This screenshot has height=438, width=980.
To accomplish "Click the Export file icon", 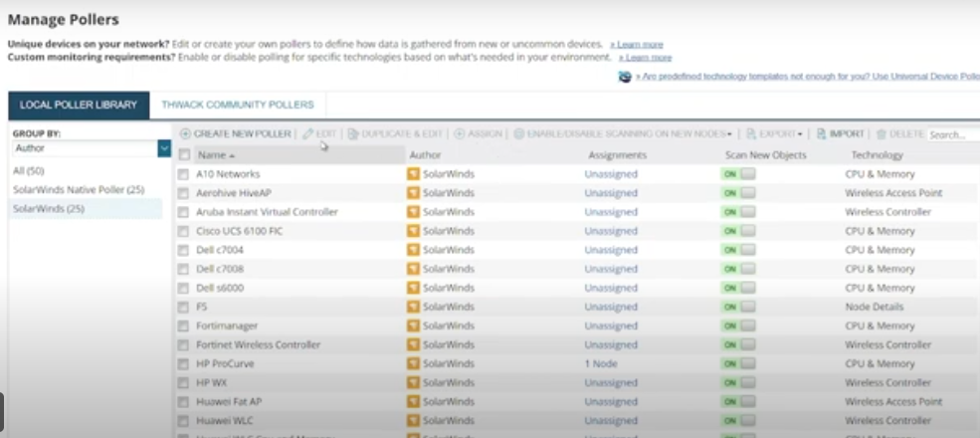I will (x=751, y=134).
